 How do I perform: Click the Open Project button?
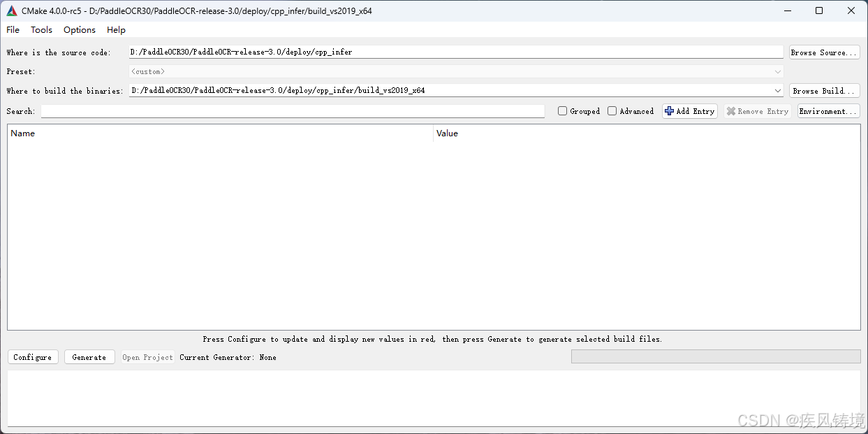147,357
